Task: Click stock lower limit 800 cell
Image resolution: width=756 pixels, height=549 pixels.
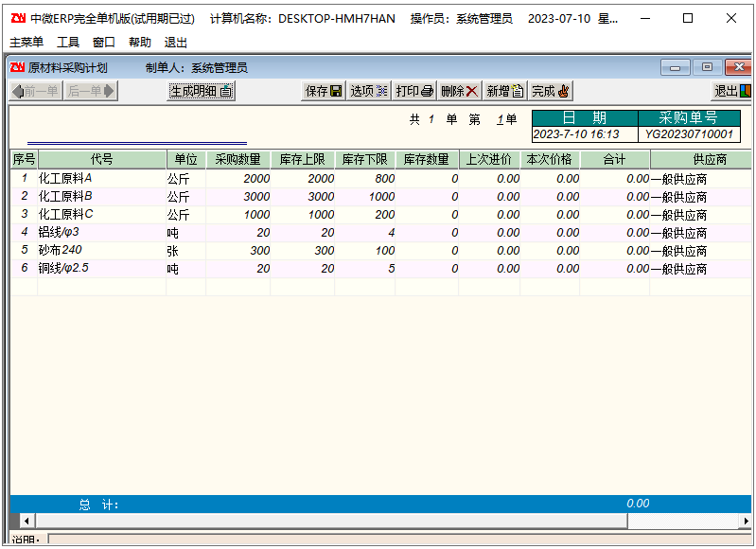Action: tap(365, 179)
